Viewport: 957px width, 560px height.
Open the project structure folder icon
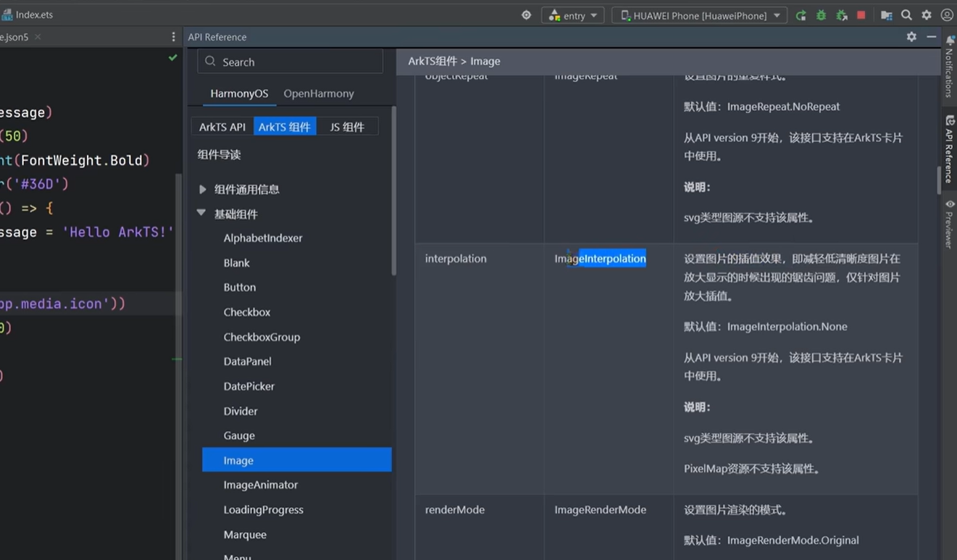(x=886, y=15)
